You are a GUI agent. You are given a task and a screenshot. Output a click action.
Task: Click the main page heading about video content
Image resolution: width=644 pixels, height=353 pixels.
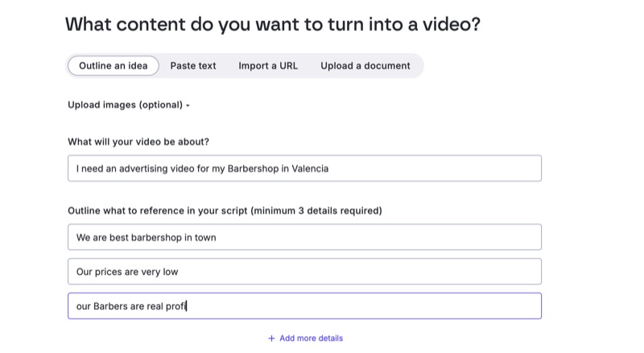[273, 24]
